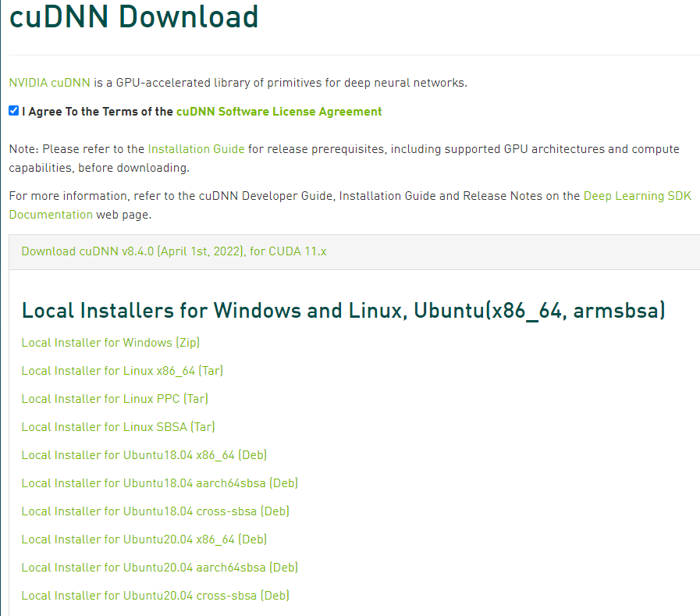Open the Installation Guide link
This screenshot has height=616, width=700.
pyautogui.click(x=196, y=149)
